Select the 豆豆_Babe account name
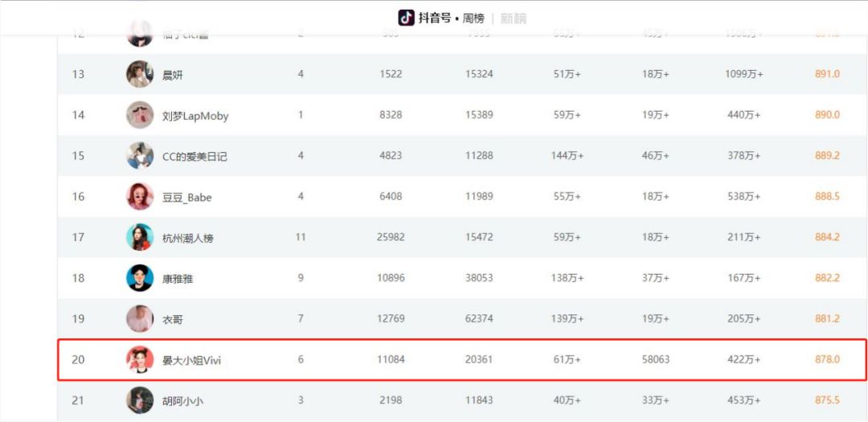This screenshot has width=868, height=422. coord(187,198)
